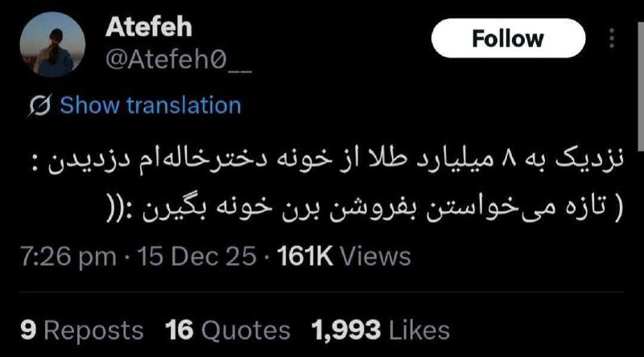Image resolution: width=644 pixels, height=357 pixels.
Task: Open the three-dot more options menu
Action: coord(612,38)
